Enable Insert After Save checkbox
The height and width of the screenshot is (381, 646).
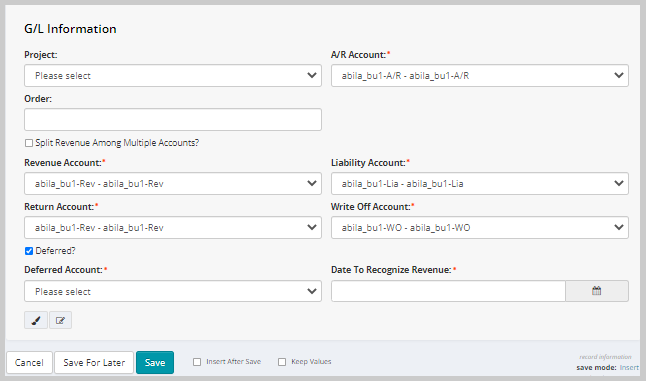tap(197, 362)
